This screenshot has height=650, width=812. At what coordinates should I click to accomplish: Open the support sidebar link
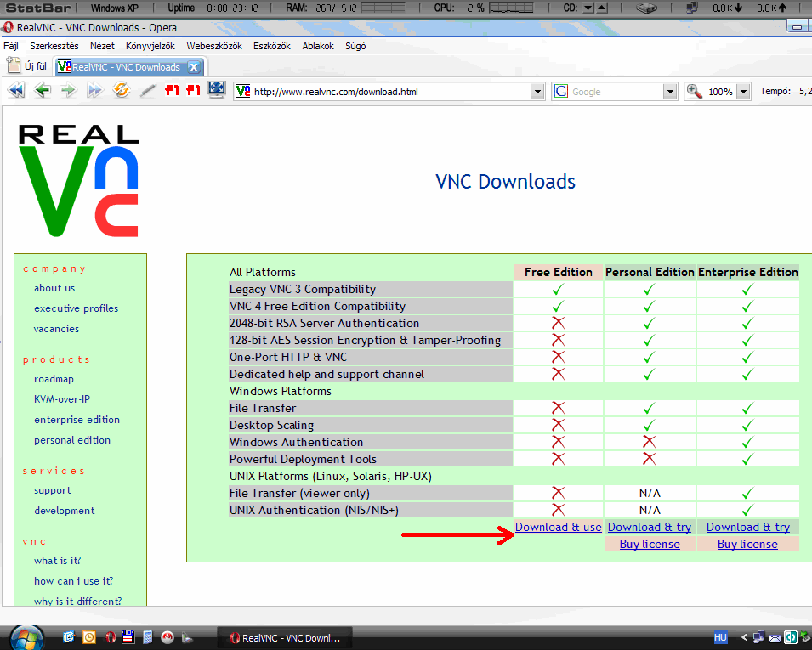[53, 490]
